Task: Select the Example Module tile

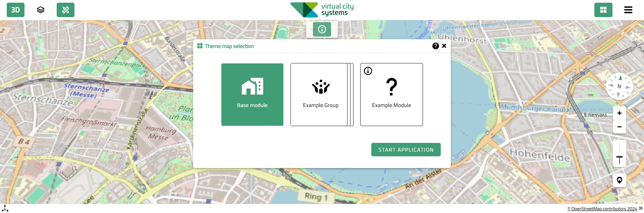Action: pyautogui.click(x=391, y=97)
